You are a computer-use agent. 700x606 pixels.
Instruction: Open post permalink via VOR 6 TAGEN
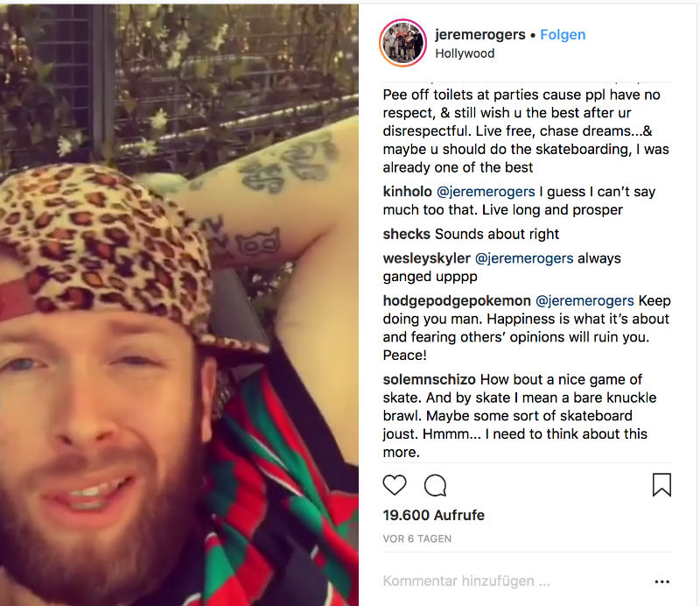click(417, 539)
